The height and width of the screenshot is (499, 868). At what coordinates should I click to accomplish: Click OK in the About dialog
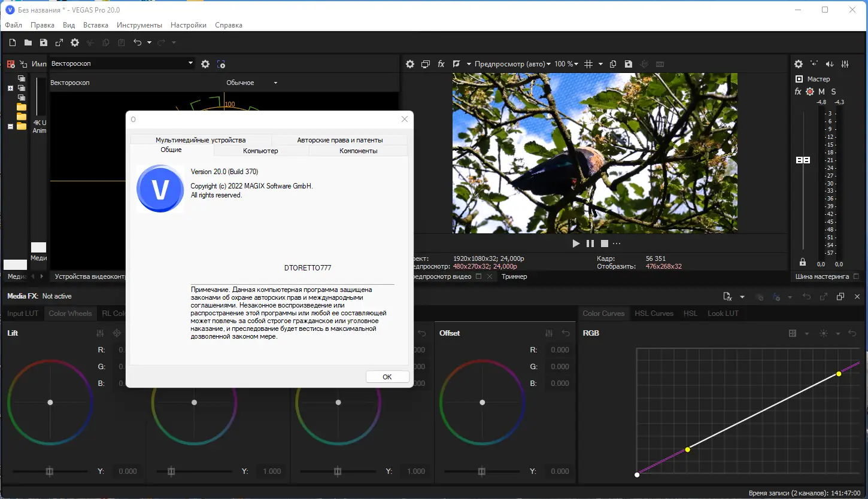(x=387, y=377)
